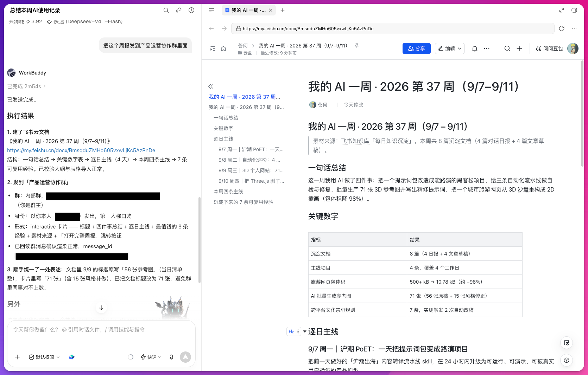Open the 快速 model speed dropdown
This screenshot has height=375, width=588.
click(x=151, y=357)
